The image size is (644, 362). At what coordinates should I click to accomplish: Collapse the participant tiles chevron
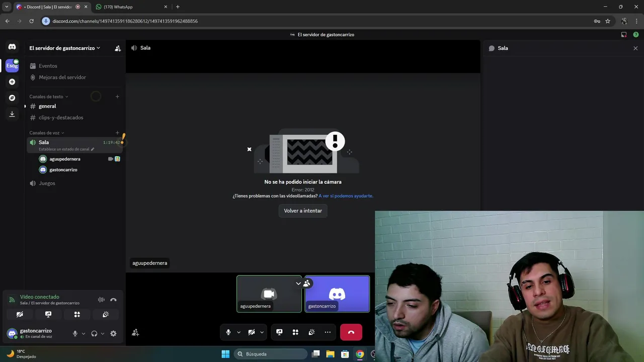click(x=298, y=283)
